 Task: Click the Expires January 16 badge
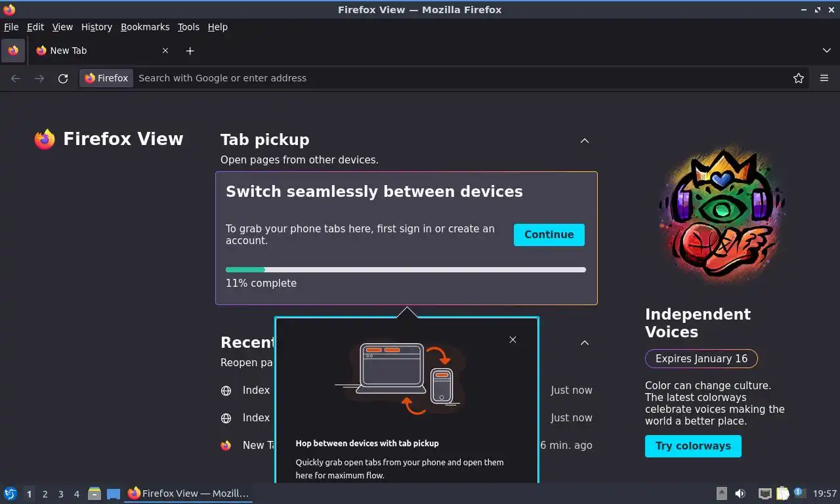tap(702, 359)
